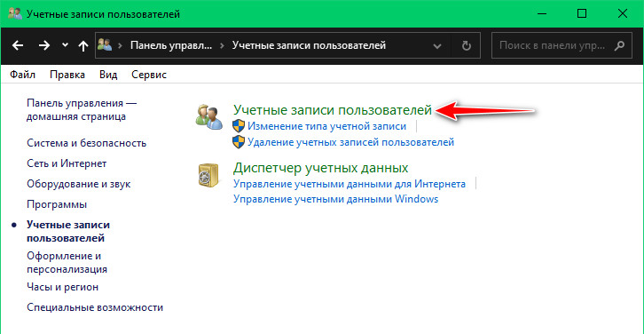
Task: Open 'Управление учетными данными Windows'
Action: [336, 199]
